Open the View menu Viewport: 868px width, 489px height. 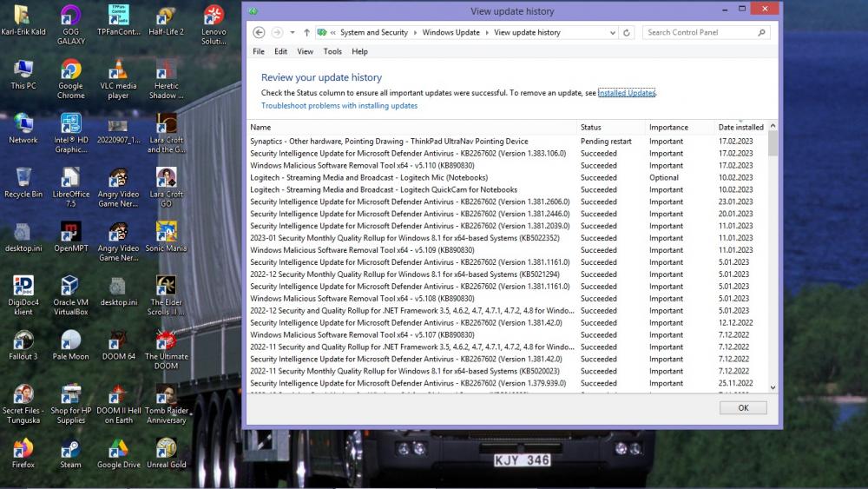[305, 52]
